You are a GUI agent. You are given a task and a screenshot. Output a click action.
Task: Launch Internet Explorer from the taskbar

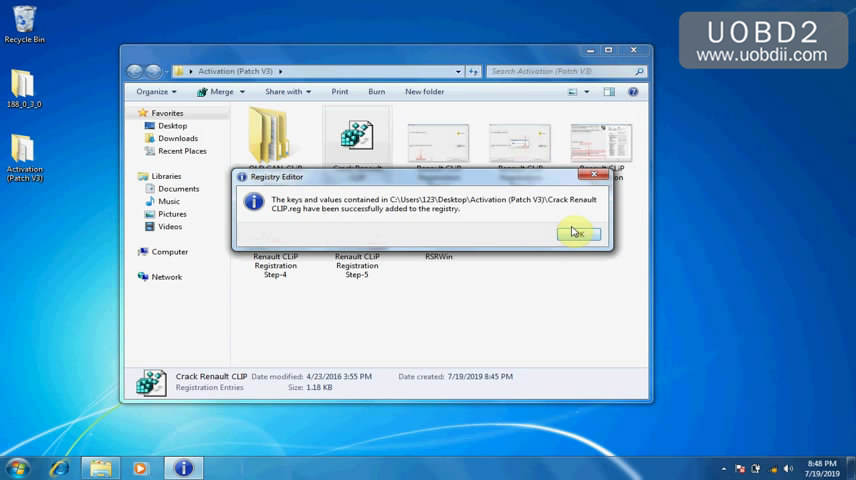60,467
